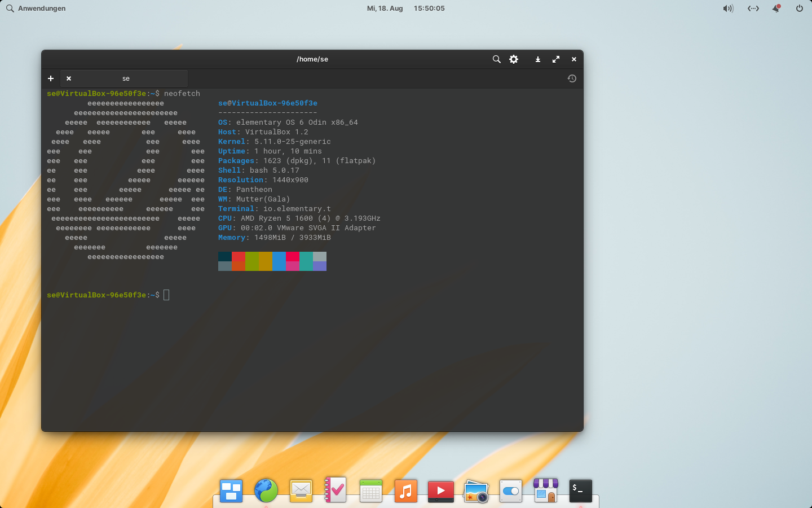Click the 'neofetch' command text
Screen dimensions: 812x508
pyautogui.click(x=182, y=94)
